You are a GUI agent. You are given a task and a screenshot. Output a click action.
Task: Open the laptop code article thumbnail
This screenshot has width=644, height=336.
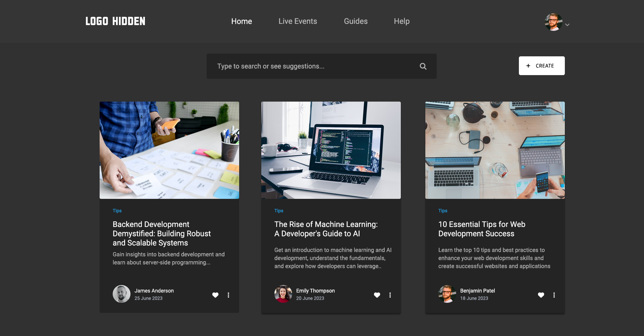tap(331, 150)
